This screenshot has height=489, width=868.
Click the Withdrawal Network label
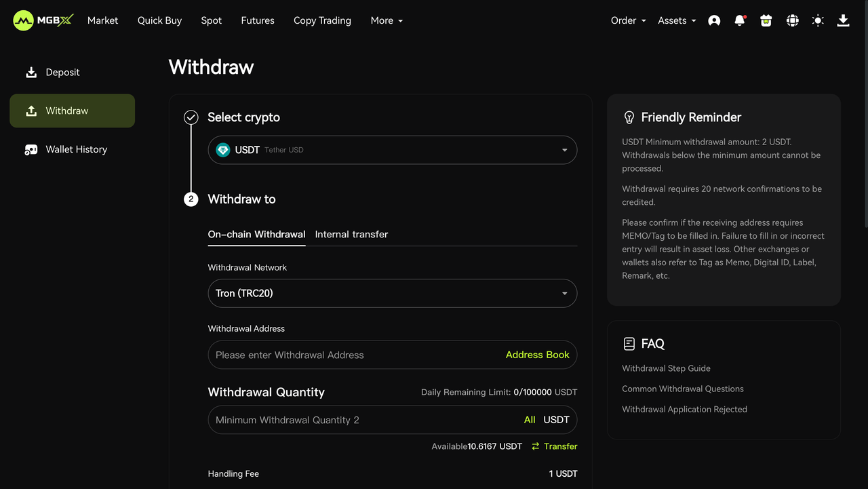tap(247, 267)
